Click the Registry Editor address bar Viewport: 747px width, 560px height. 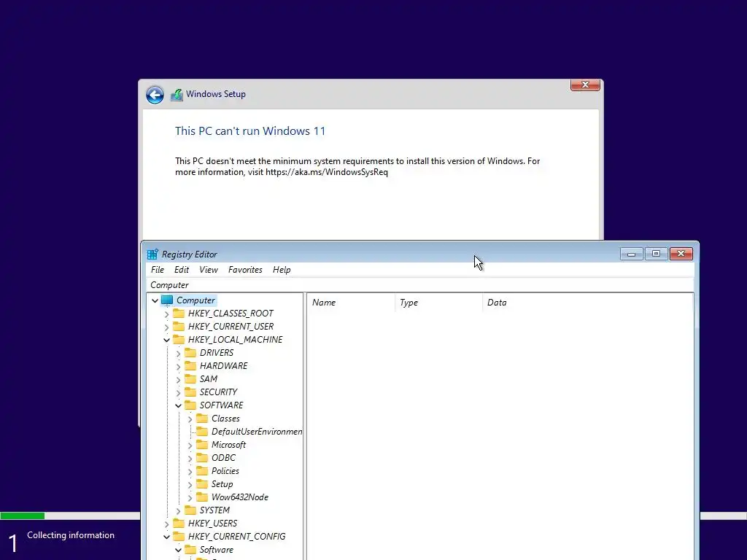(x=419, y=285)
